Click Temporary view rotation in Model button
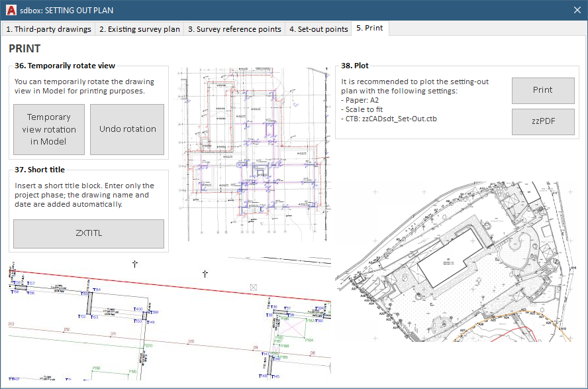 (x=49, y=129)
